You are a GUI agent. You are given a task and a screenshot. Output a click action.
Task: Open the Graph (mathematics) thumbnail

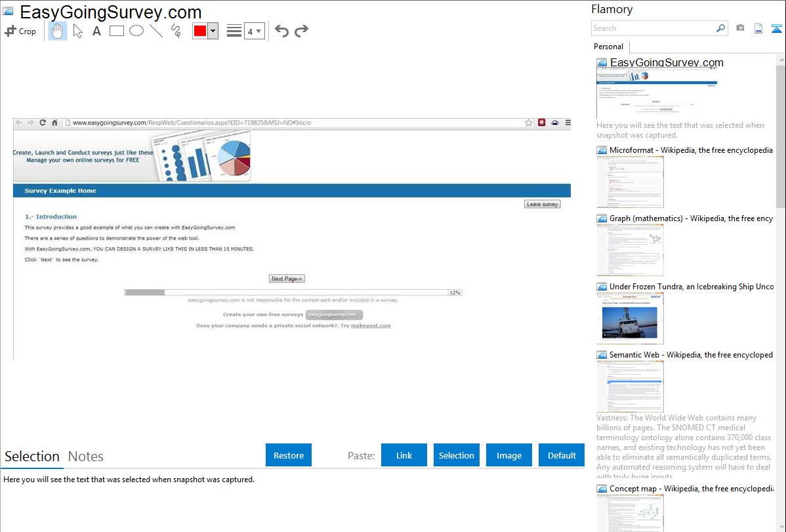630,250
